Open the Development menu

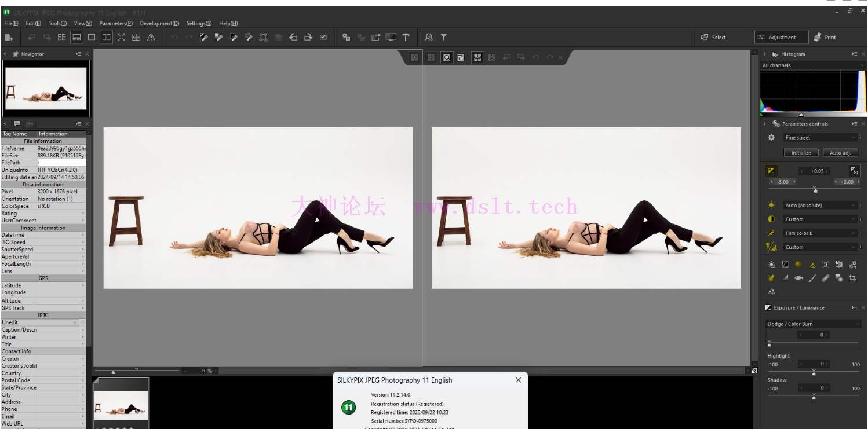pos(159,23)
